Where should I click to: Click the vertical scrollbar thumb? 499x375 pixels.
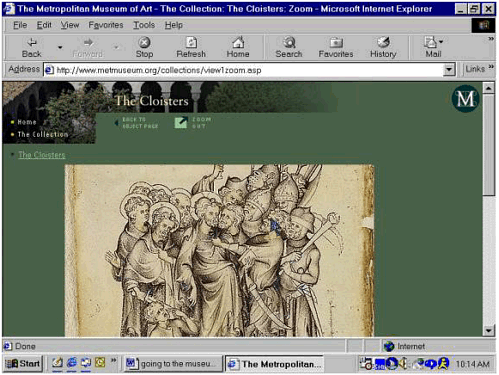tap(489, 145)
